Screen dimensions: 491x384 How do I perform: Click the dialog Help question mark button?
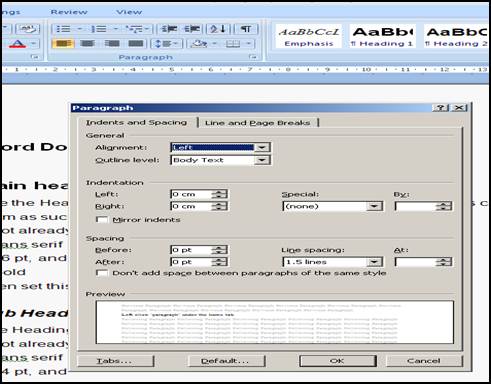pos(441,108)
